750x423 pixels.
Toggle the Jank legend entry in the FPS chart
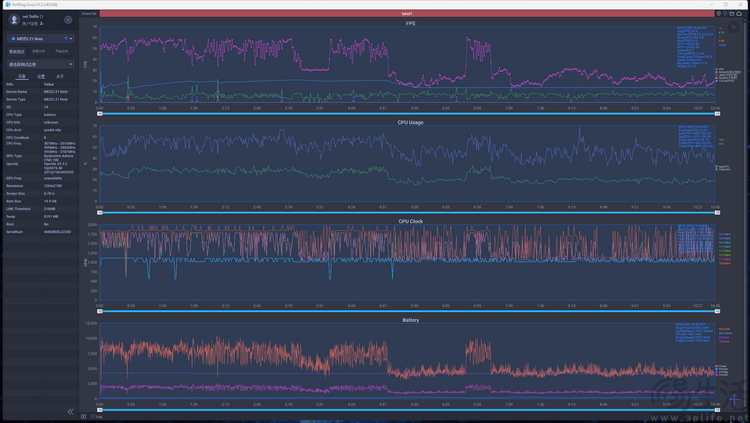(x=726, y=75)
